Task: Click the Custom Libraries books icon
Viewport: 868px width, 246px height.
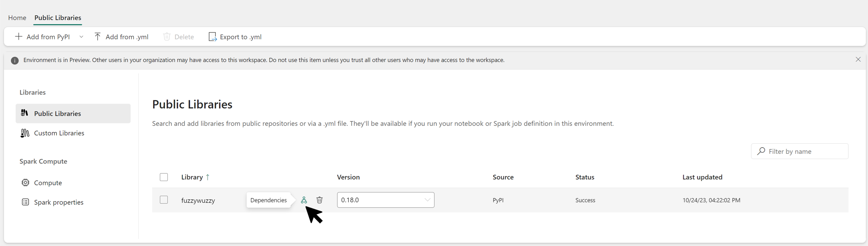Action: click(25, 133)
